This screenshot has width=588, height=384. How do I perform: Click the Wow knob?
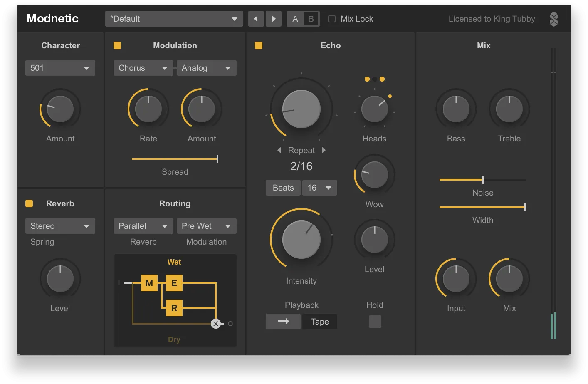pos(375,175)
